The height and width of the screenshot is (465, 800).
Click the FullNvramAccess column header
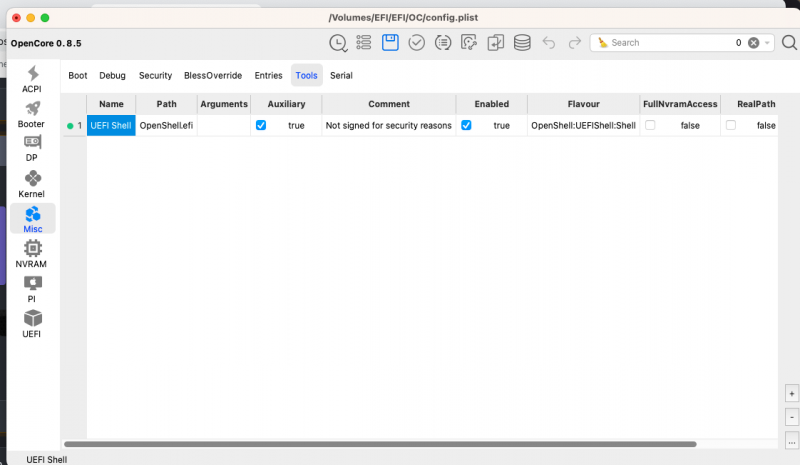680,104
